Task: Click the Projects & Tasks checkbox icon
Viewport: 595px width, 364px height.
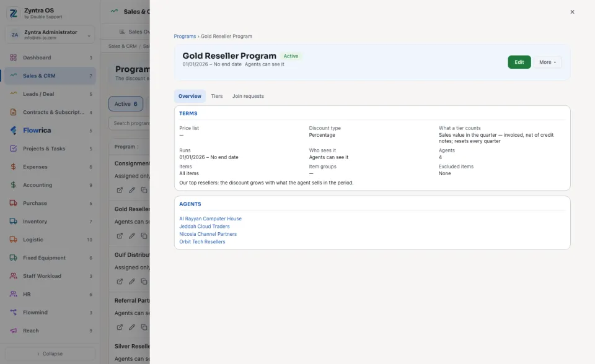Action: (x=13, y=149)
